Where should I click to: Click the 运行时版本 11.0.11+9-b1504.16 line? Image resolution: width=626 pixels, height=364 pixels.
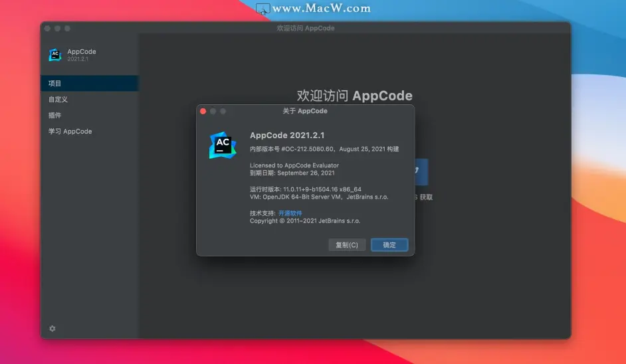(306, 189)
